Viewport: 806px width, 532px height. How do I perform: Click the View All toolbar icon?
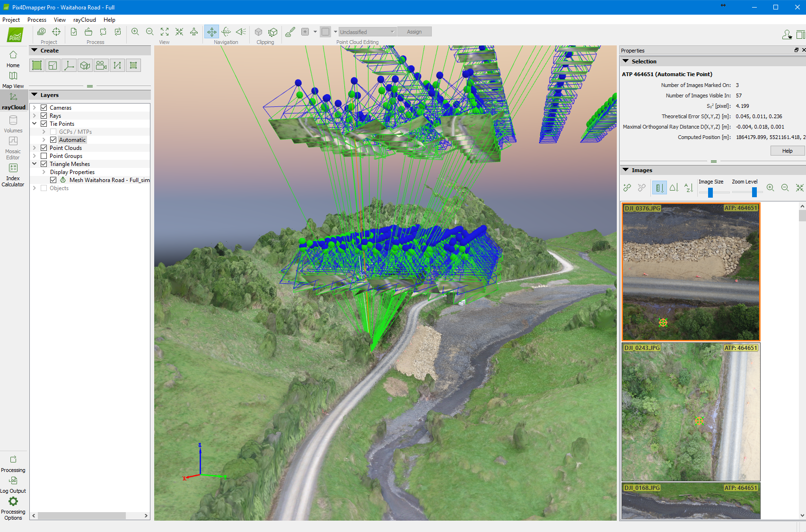pyautogui.click(x=165, y=32)
